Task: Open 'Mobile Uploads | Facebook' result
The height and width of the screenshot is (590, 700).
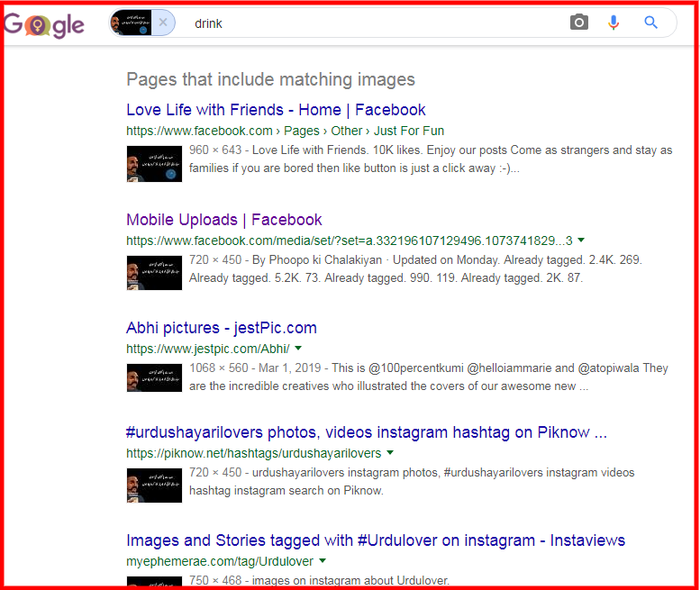Action: pos(223,220)
